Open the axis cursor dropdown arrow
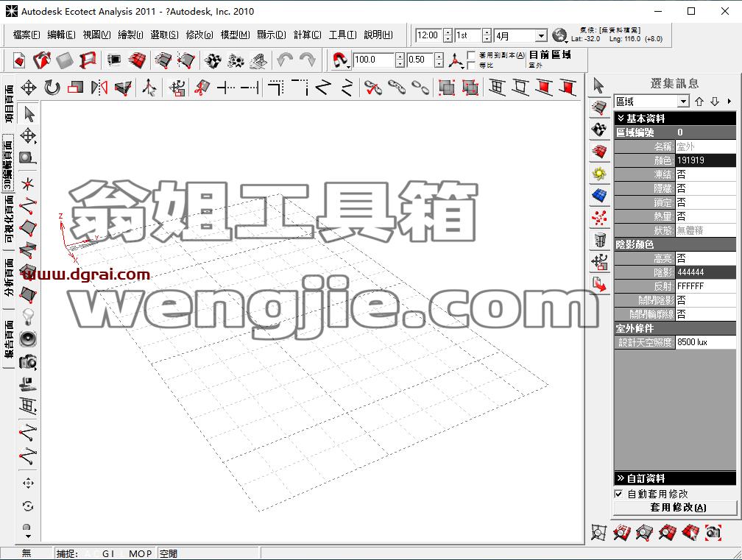Image resolution: width=742 pixels, height=560 pixels. pos(462,67)
